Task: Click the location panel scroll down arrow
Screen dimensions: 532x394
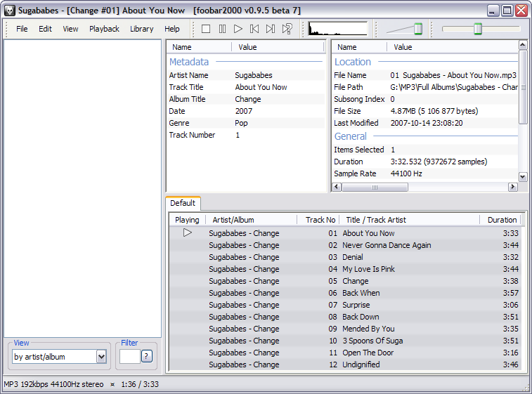Action: (523, 176)
